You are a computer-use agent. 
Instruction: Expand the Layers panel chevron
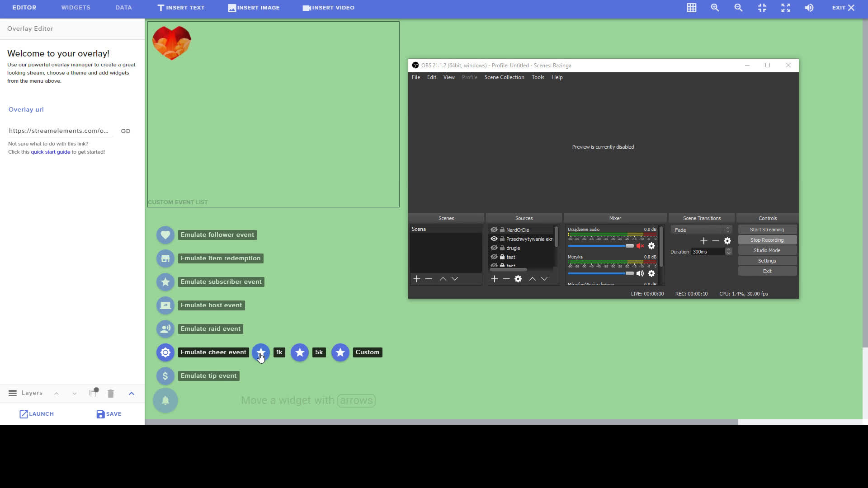click(x=132, y=394)
